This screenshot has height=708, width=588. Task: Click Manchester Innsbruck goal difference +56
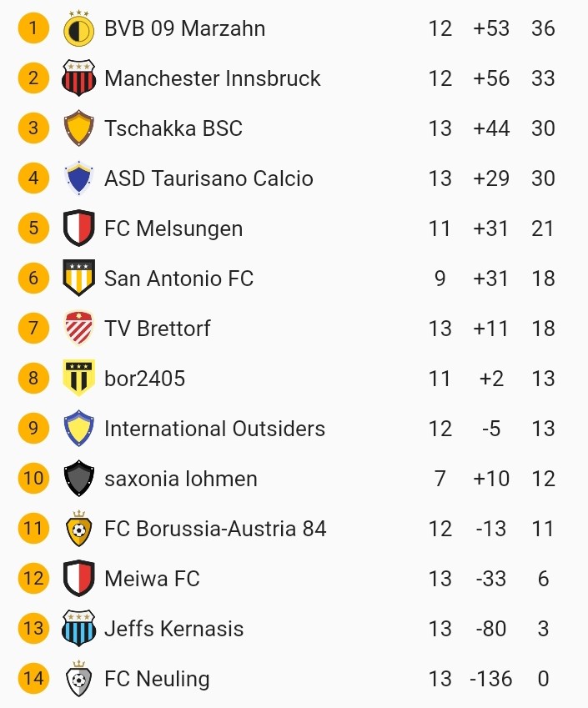pyautogui.click(x=490, y=78)
